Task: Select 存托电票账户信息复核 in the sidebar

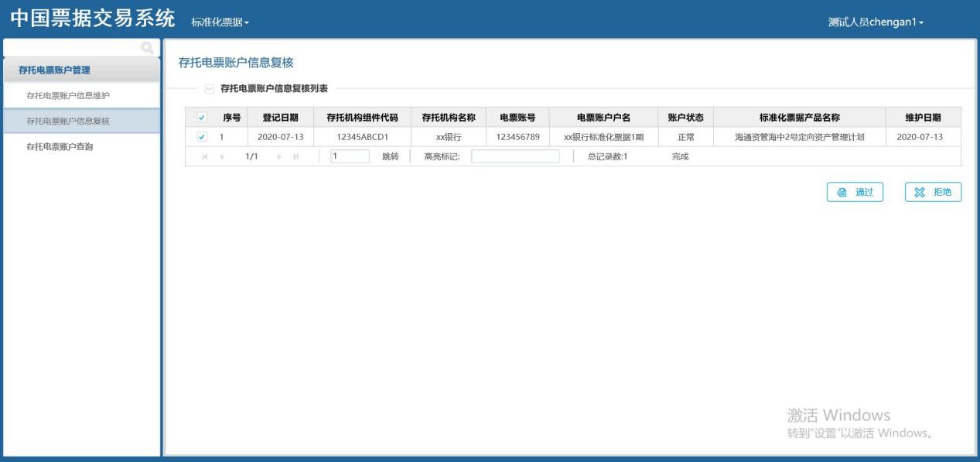Action: coord(68,121)
